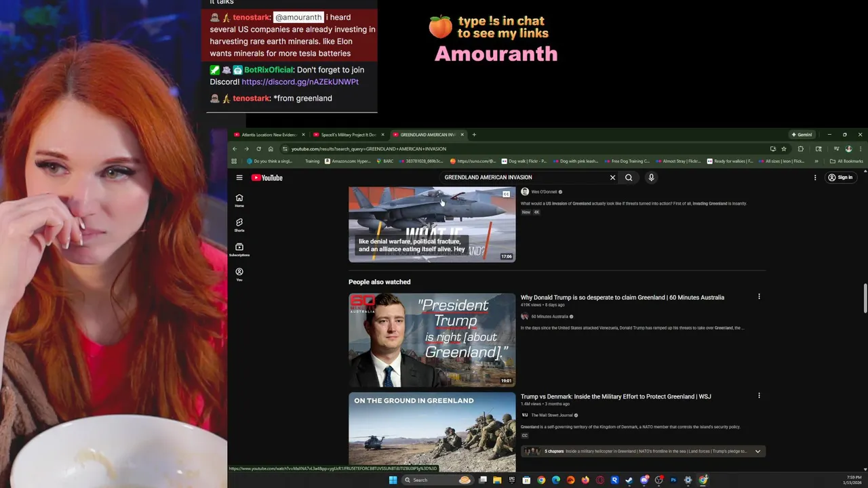Viewport: 868px width, 488px height.
Task: Open the browser home page button
Action: (x=271, y=149)
